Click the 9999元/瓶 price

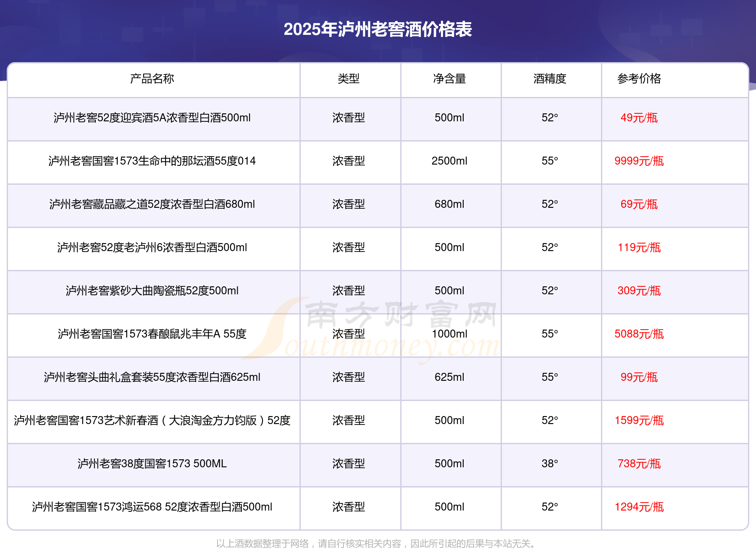coord(639,161)
